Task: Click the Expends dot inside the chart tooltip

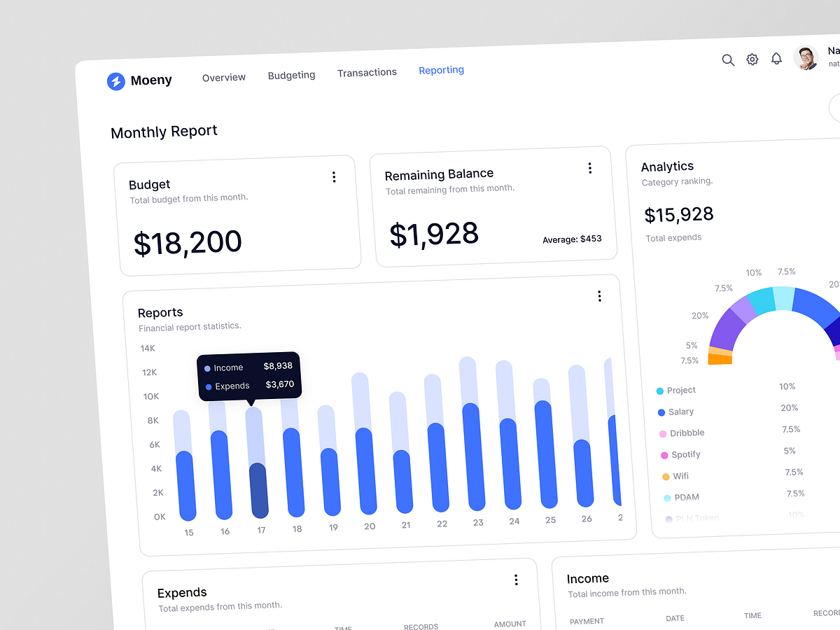Action: [x=208, y=385]
